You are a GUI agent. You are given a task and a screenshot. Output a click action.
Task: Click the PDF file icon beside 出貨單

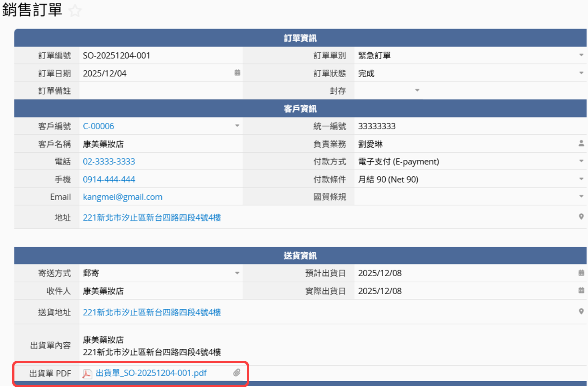(87, 374)
